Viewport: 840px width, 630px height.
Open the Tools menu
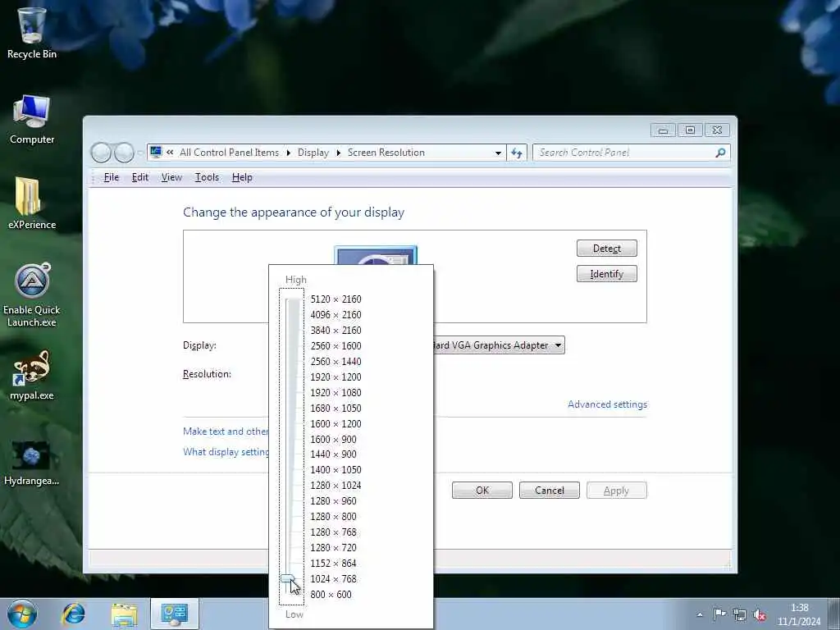pyautogui.click(x=207, y=177)
